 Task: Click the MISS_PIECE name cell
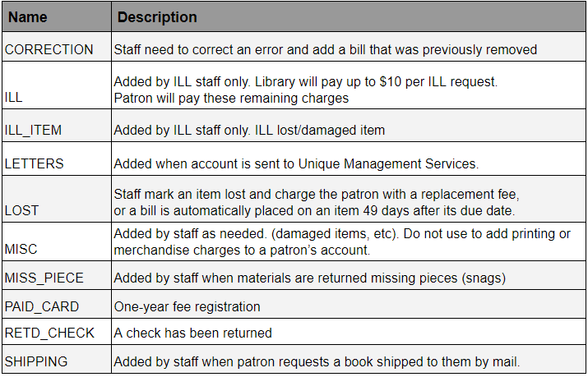[44, 278]
